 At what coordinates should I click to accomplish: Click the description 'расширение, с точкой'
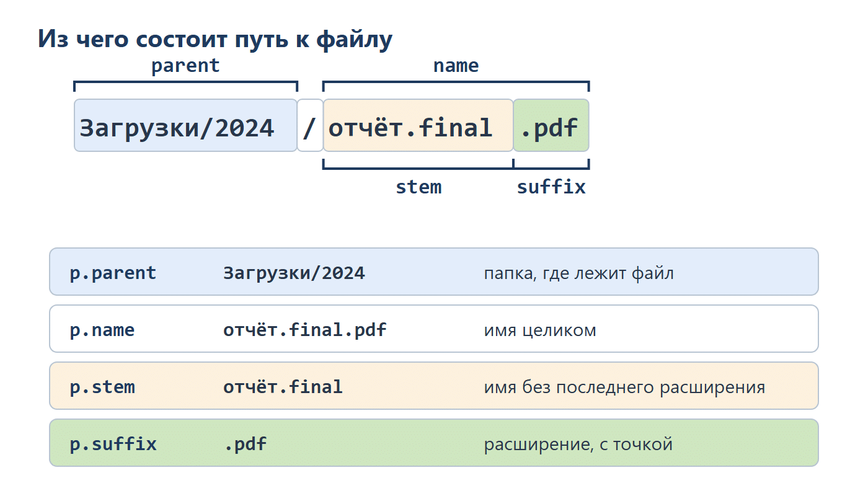coord(578,444)
